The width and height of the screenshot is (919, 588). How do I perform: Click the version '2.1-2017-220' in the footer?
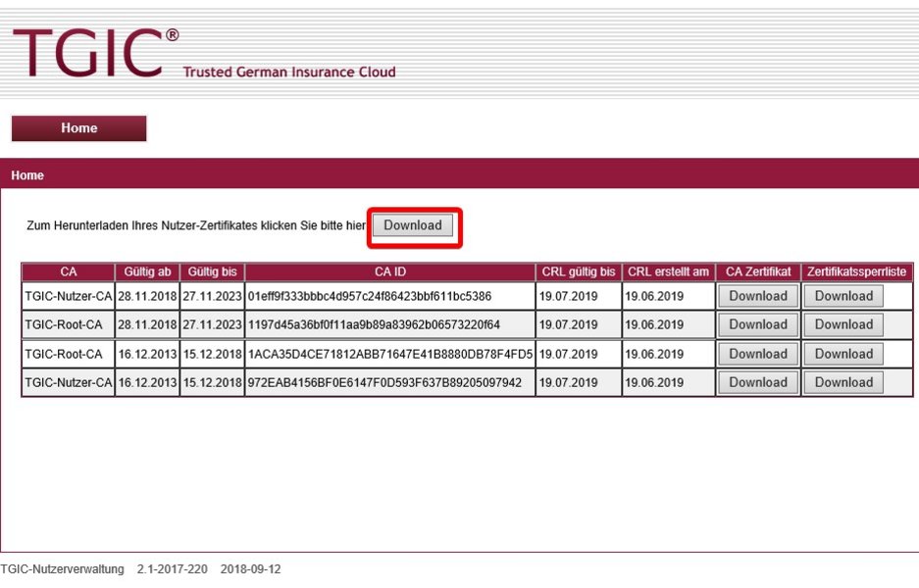173,569
